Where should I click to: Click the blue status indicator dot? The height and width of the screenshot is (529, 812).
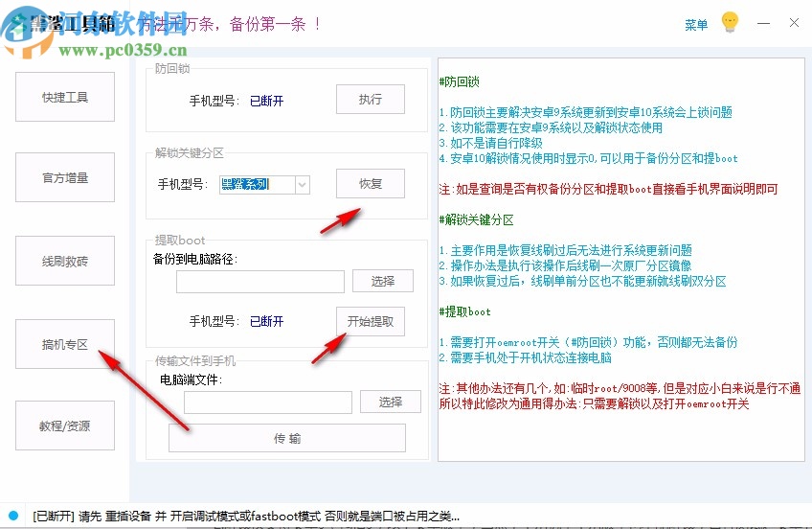(x=13, y=516)
